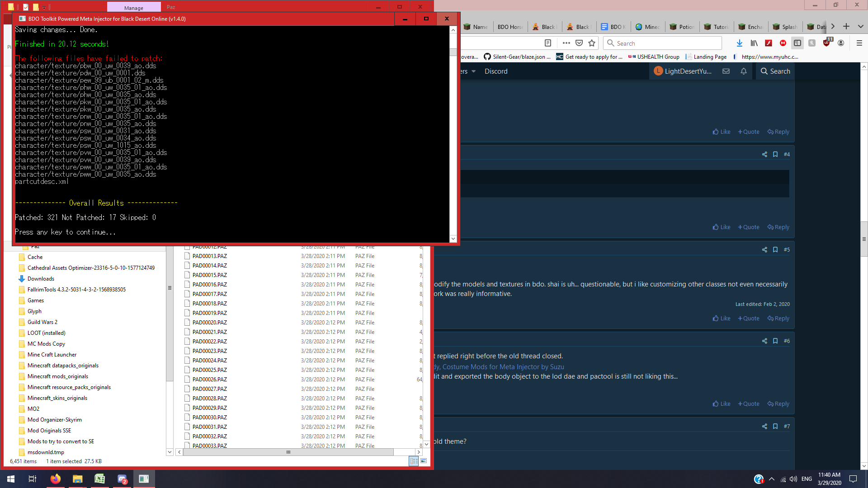Select PAD00020.PAZ file in list

pos(210,323)
